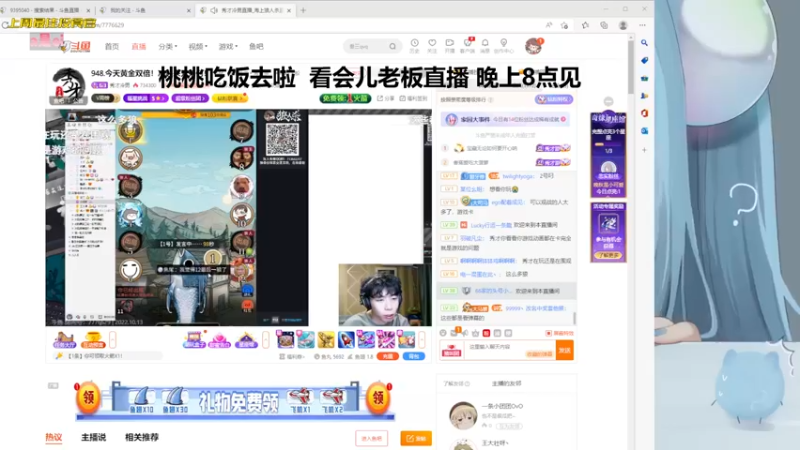This screenshot has width=800, height=450.
Task: Open the 开播 camera icon
Action: click(449, 45)
